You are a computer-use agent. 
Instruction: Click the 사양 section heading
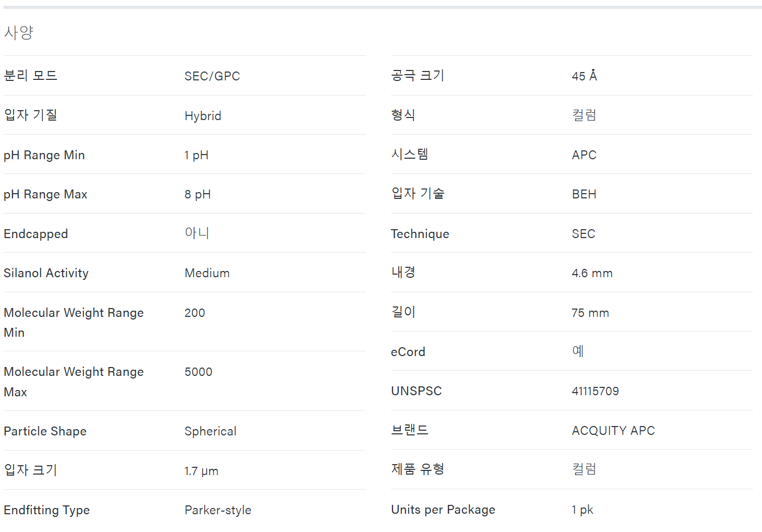click(19, 32)
